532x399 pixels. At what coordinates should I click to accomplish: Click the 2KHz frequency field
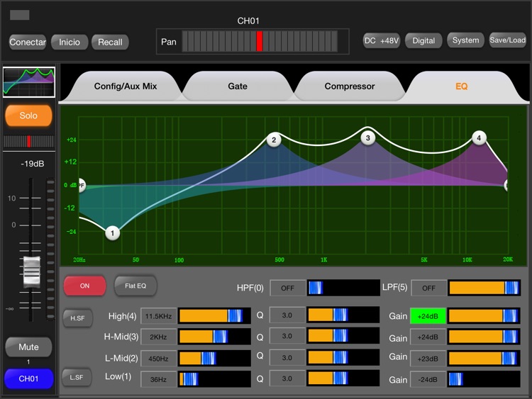(158, 337)
